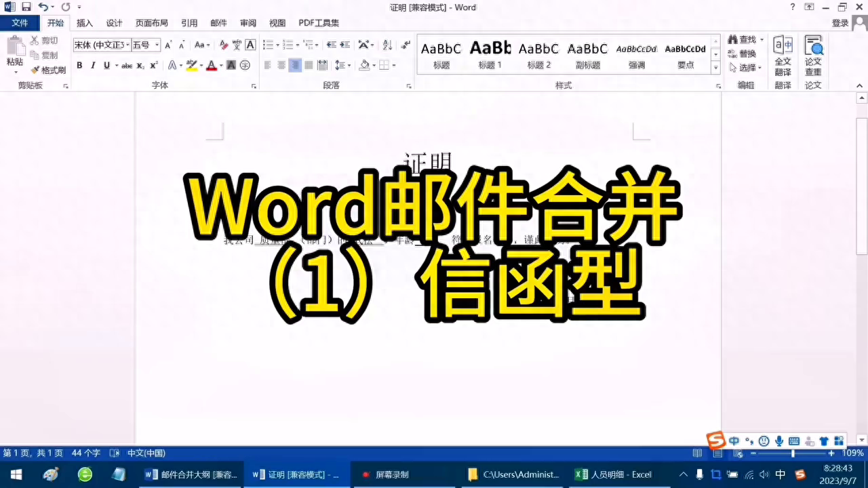Click the Numbering list icon
868x488 pixels.
pos(288,45)
